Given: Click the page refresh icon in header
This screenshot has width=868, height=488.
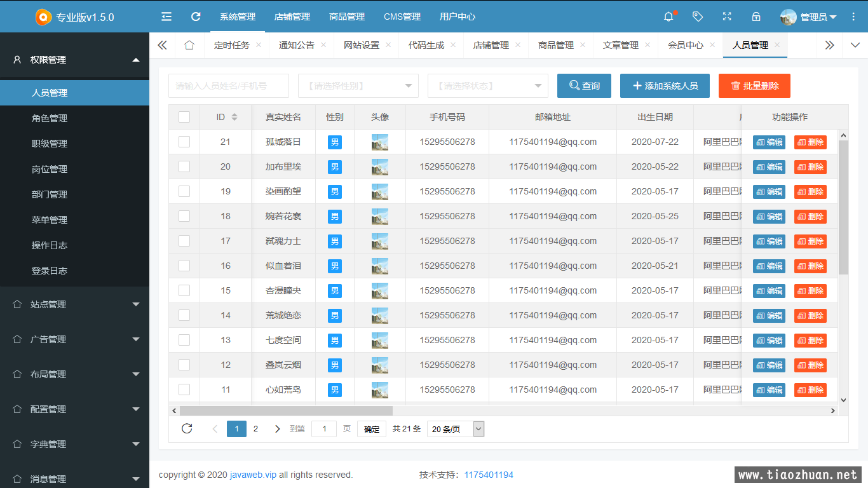Looking at the screenshot, I should [x=196, y=17].
